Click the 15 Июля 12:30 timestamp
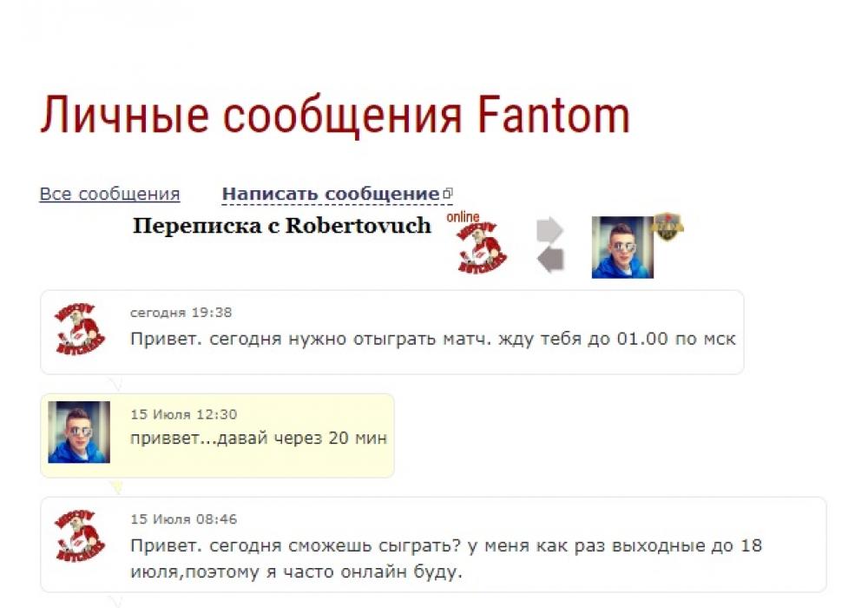 tap(184, 414)
